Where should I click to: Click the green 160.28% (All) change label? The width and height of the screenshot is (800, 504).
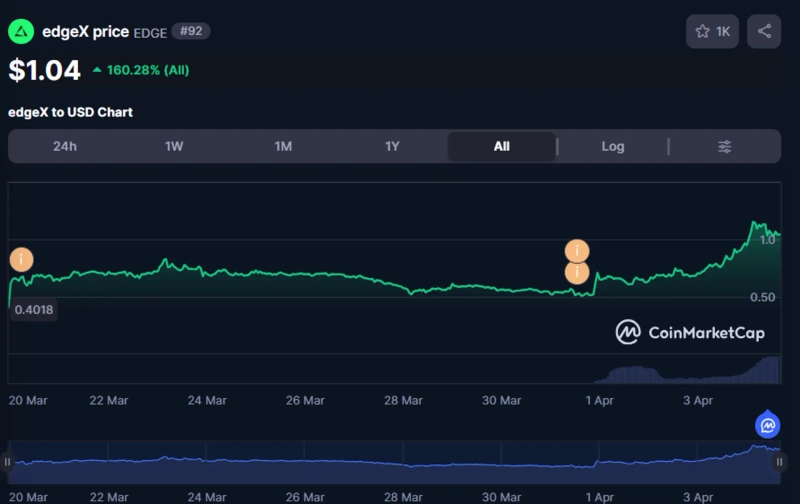point(140,70)
